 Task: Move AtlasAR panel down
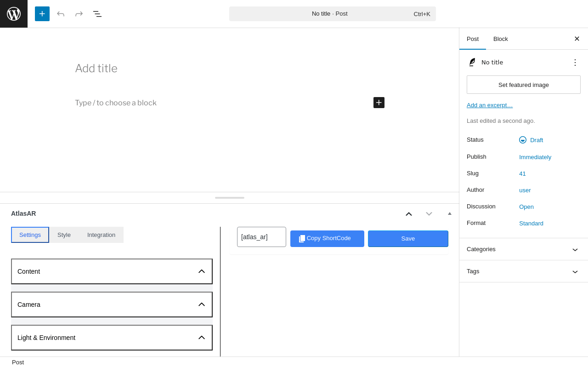(x=429, y=214)
